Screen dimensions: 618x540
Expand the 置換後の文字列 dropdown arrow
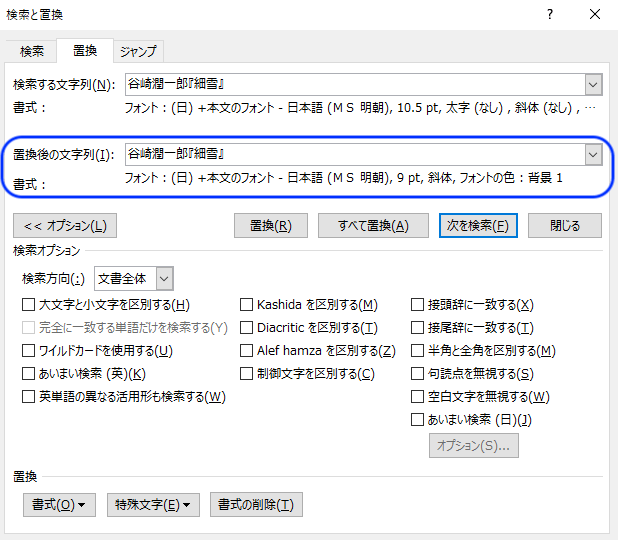(x=593, y=155)
